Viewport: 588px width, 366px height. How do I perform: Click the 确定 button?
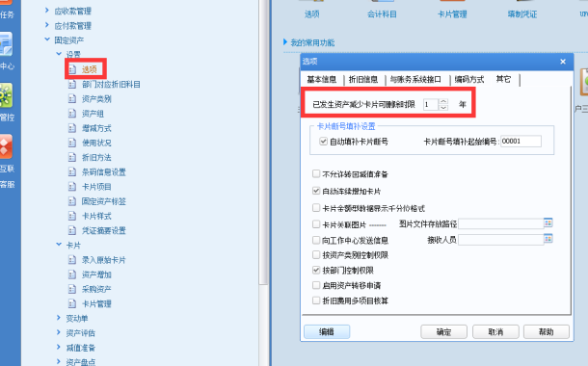pos(443,332)
